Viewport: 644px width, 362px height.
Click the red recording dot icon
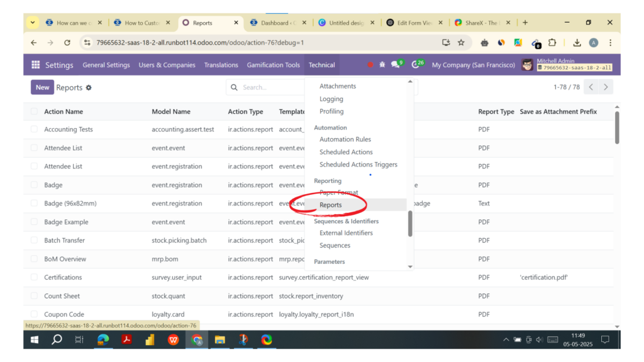click(x=370, y=64)
